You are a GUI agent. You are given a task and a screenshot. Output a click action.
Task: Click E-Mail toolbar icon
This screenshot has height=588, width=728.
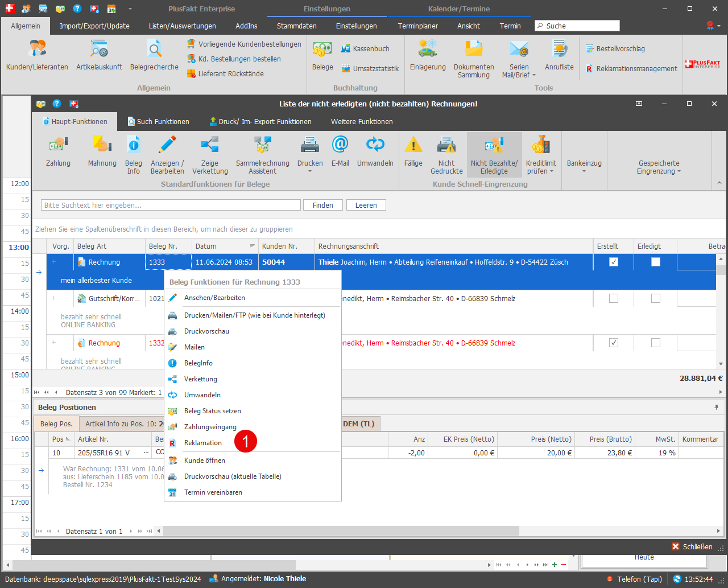(340, 153)
